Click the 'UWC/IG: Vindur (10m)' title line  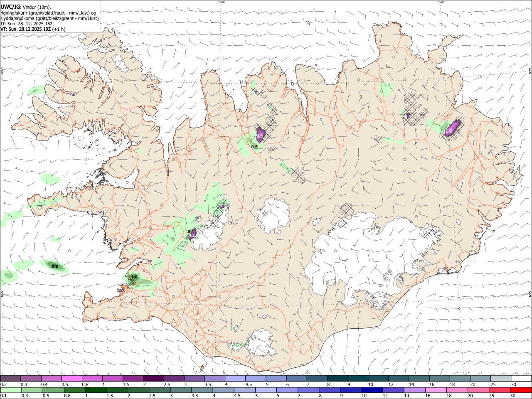point(26,7)
